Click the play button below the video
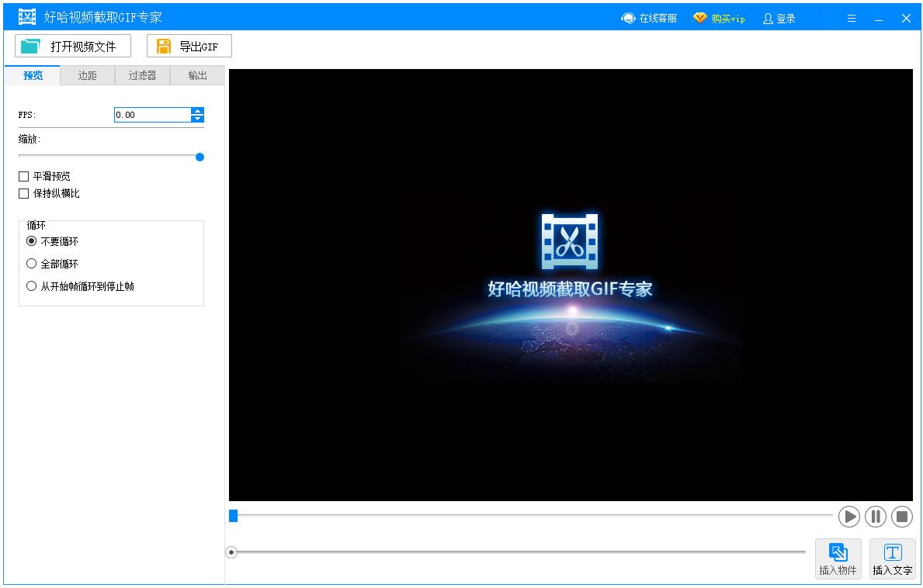923x588 pixels. 849,517
